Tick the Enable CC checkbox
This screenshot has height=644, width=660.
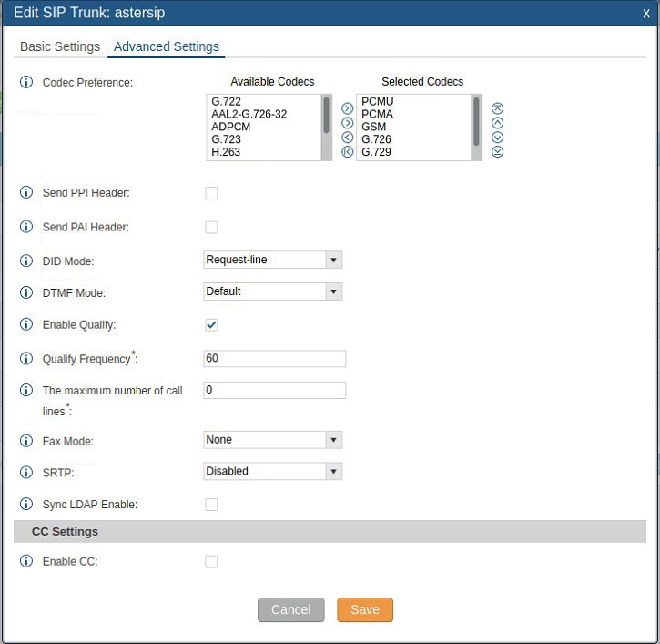pos(211,561)
